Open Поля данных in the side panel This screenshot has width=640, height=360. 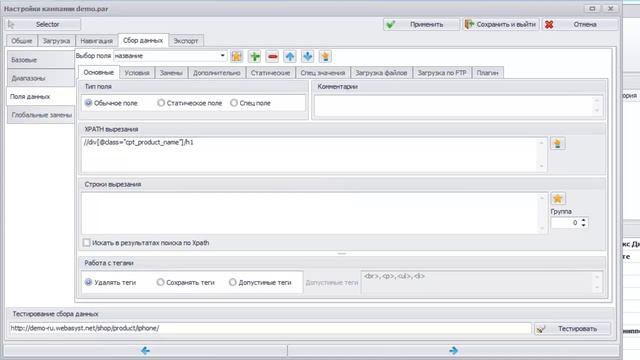click(x=40, y=96)
